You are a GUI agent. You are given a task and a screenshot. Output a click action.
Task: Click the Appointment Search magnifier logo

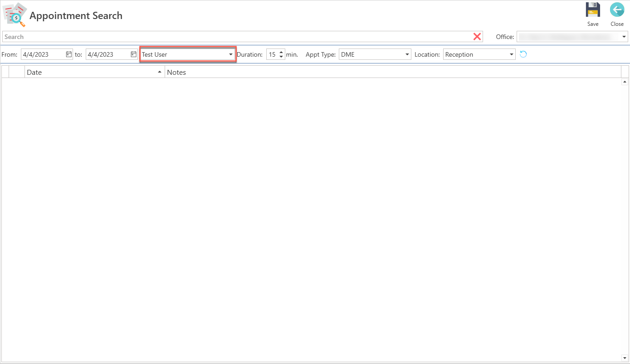point(15,15)
